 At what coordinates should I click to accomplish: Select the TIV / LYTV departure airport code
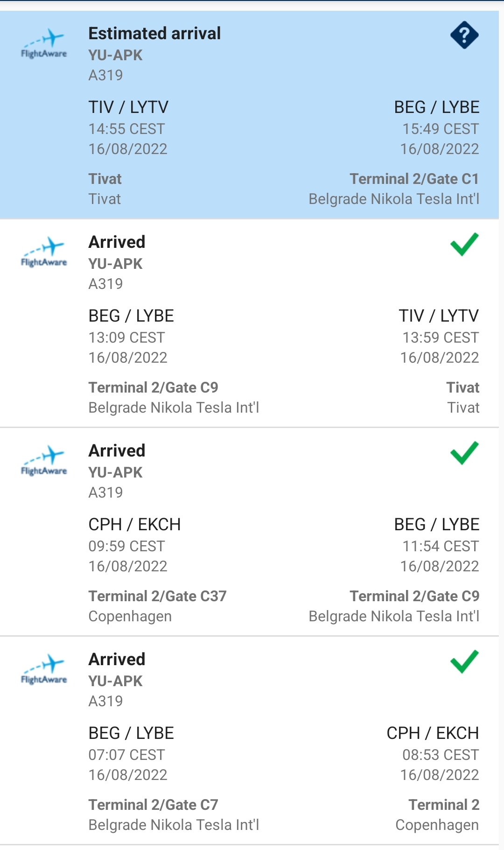pos(128,107)
